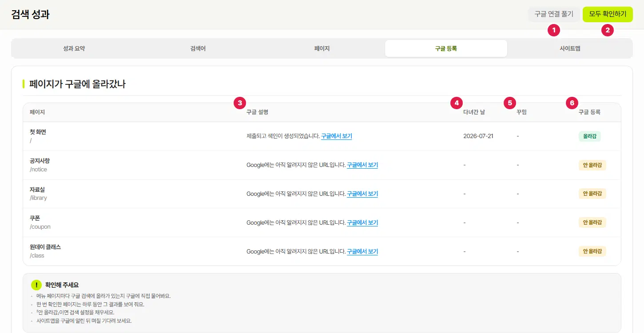Click the 원데이 클래스 page name
The height and width of the screenshot is (333, 644).
(x=45, y=247)
